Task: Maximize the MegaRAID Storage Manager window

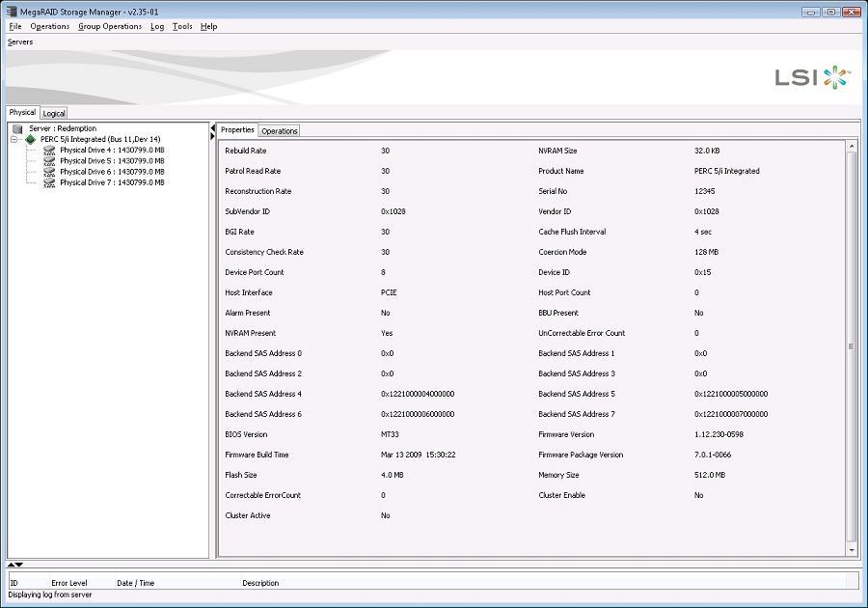Action: point(831,12)
